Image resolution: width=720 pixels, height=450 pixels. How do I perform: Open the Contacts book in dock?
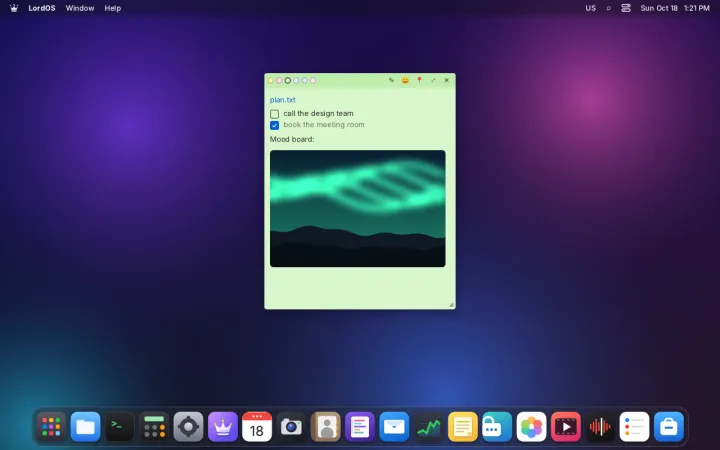(326, 427)
